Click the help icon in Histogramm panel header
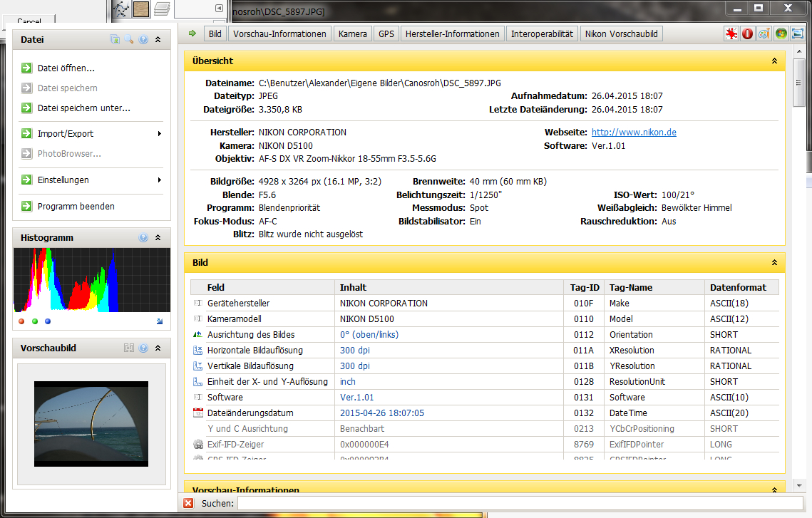Image resolution: width=812 pixels, height=518 pixels. point(143,238)
